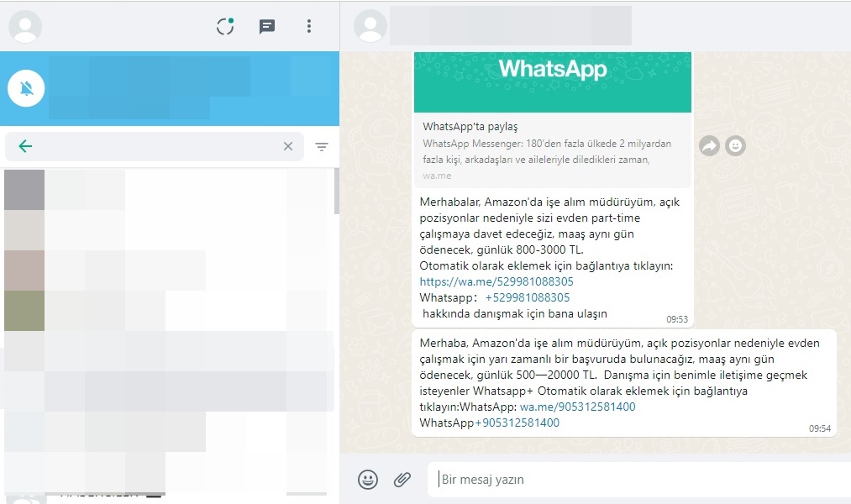Click "Merhabalar, Amazon'da işe alım müdürüyüm" message text
This screenshot has width=851, height=504.
click(x=538, y=202)
